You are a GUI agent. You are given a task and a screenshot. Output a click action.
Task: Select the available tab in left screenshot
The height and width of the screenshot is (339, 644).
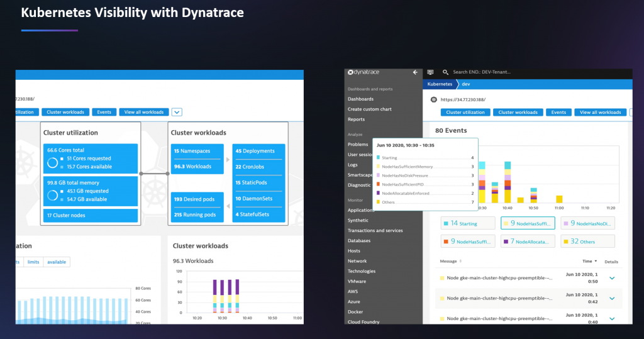click(57, 262)
